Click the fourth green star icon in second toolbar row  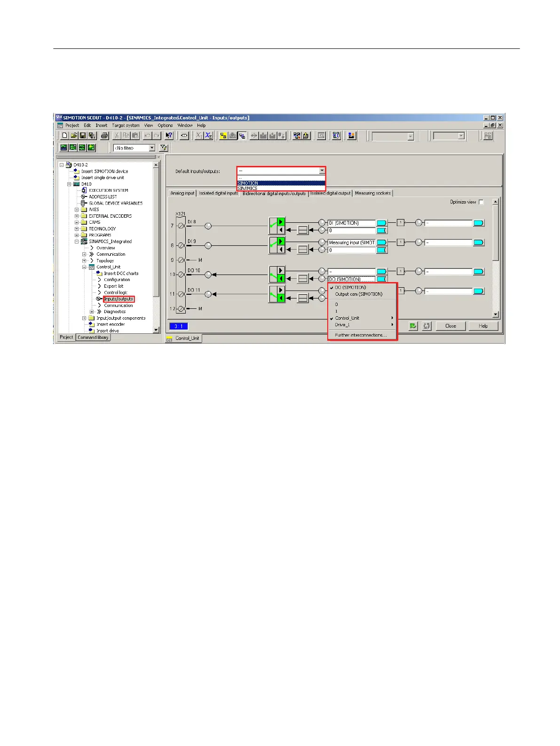coord(91,148)
